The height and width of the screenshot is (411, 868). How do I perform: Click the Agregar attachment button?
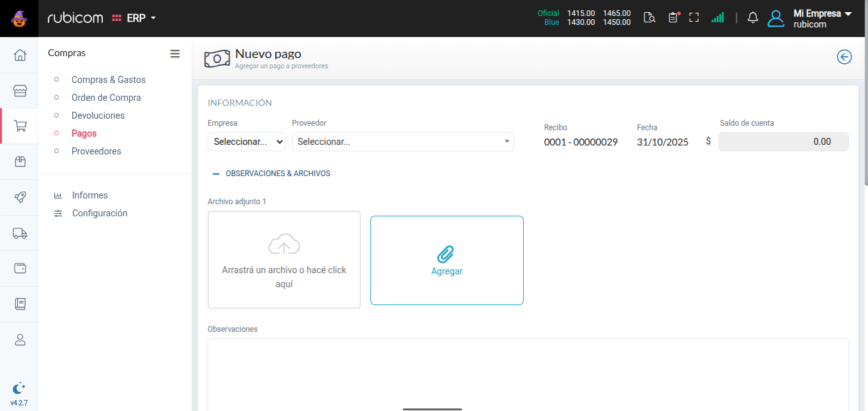[x=447, y=260]
